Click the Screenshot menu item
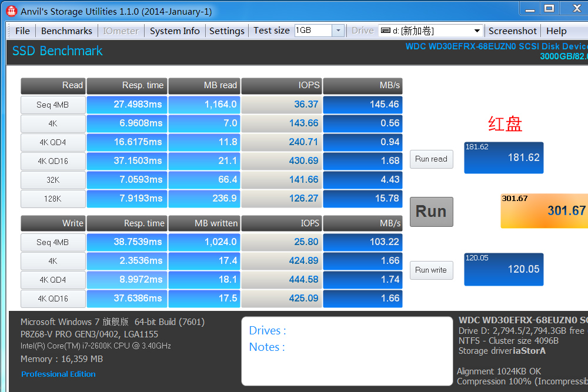 tap(512, 31)
